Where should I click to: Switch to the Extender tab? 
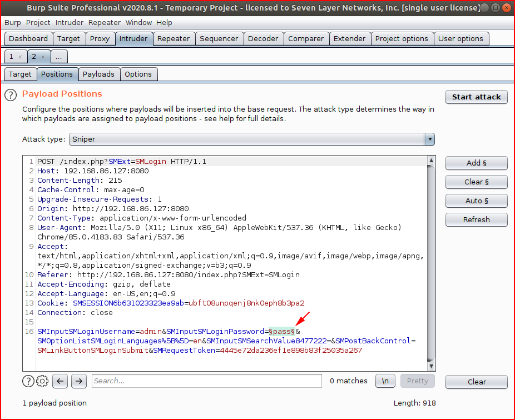tap(350, 39)
